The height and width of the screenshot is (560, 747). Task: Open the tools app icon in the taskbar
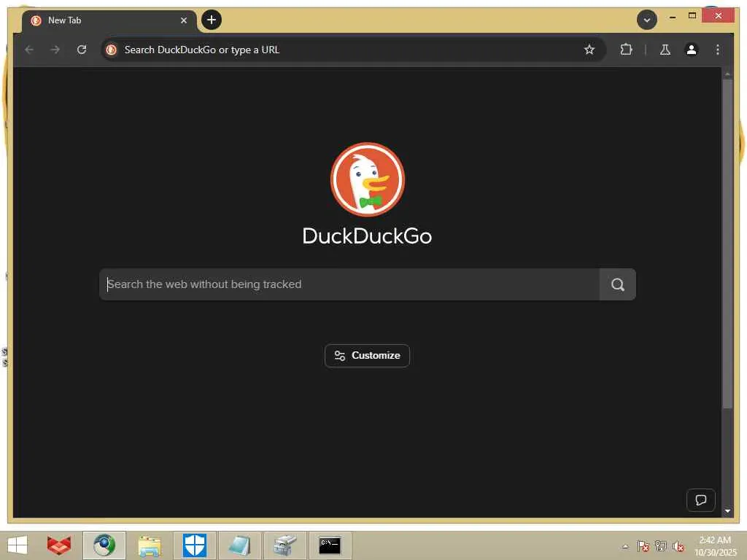click(x=285, y=545)
